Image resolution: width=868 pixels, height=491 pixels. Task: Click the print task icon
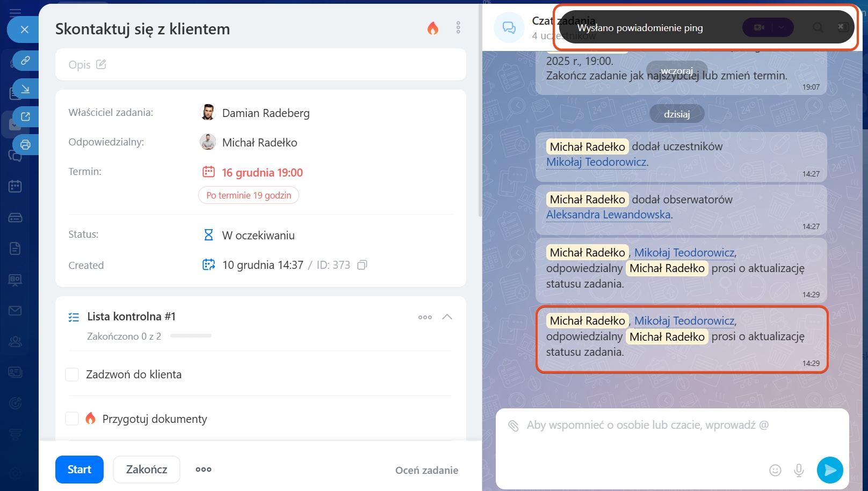point(25,144)
